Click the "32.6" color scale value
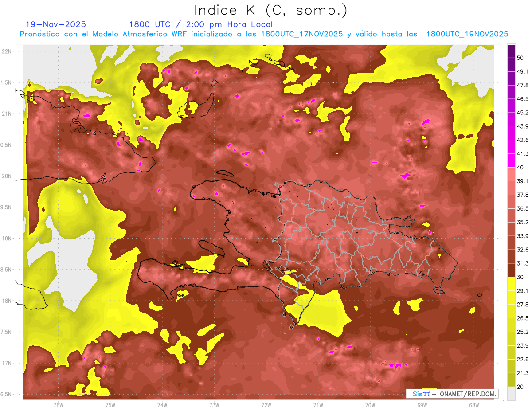The height and width of the screenshot is (411, 532). (523, 250)
